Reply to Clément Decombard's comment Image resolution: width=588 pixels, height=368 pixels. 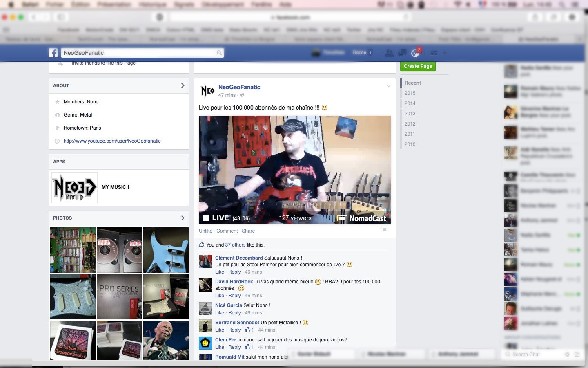point(234,272)
